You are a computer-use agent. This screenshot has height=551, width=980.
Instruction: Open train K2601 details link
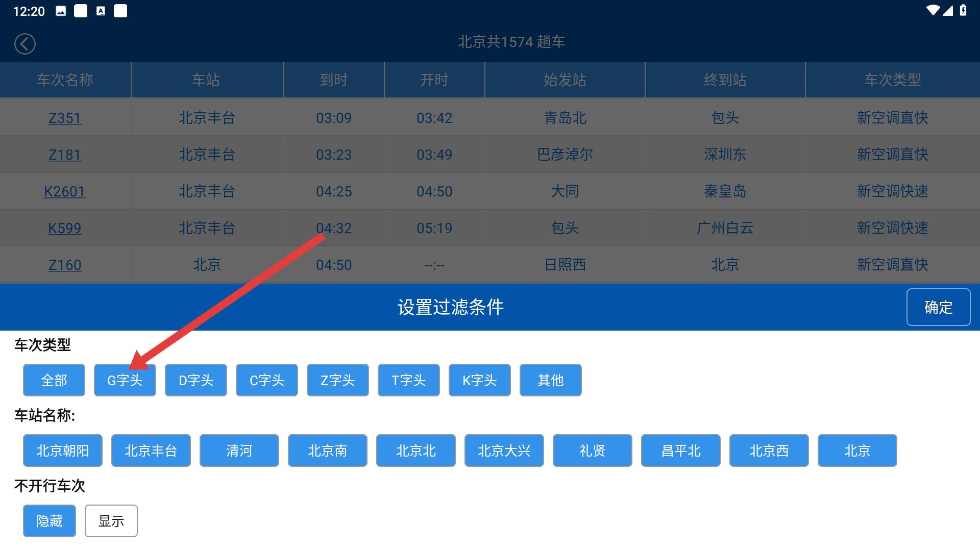pyautogui.click(x=65, y=191)
